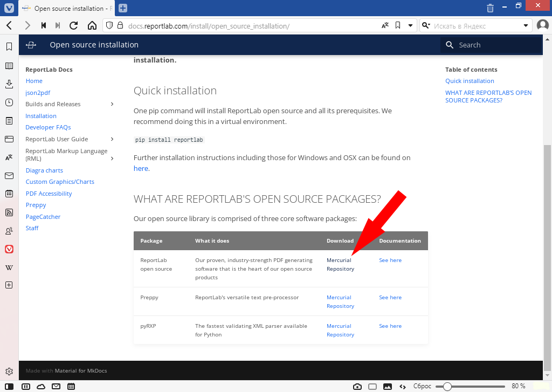552x392 pixels.
Task: Open the 'Quick installation' contents link
Action: coord(470,81)
